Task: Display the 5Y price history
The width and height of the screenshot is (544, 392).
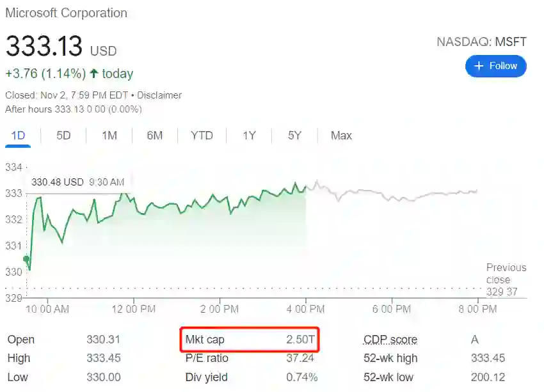Action: (x=294, y=136)
